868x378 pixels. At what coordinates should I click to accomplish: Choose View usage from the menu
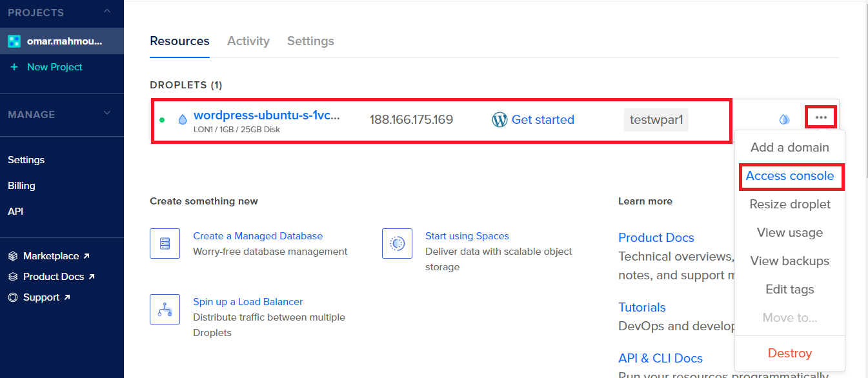[790, 233]
